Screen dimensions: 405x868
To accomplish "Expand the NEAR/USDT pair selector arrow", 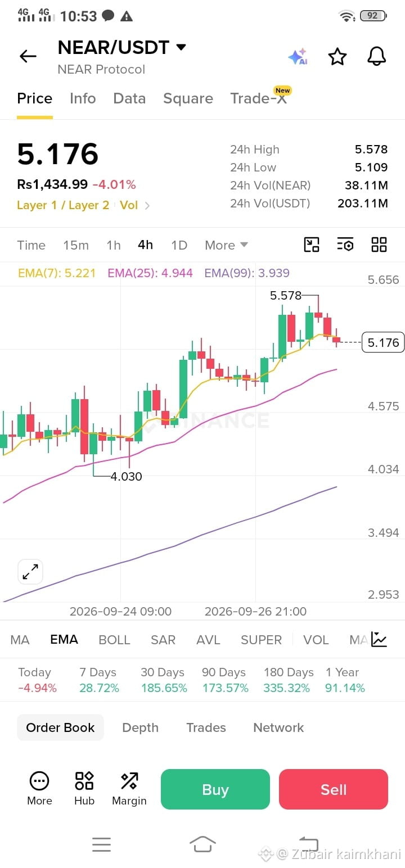I will click(x=181, y=47).
